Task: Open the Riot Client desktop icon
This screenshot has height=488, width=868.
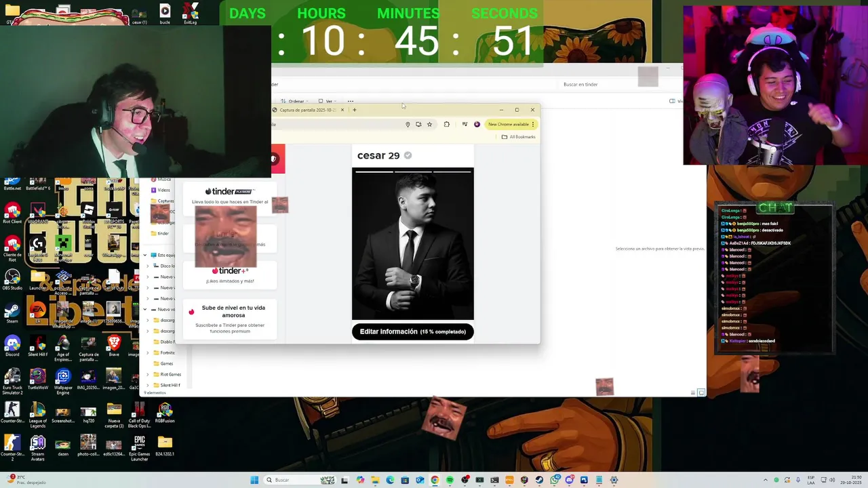Action: click(12, 213)
